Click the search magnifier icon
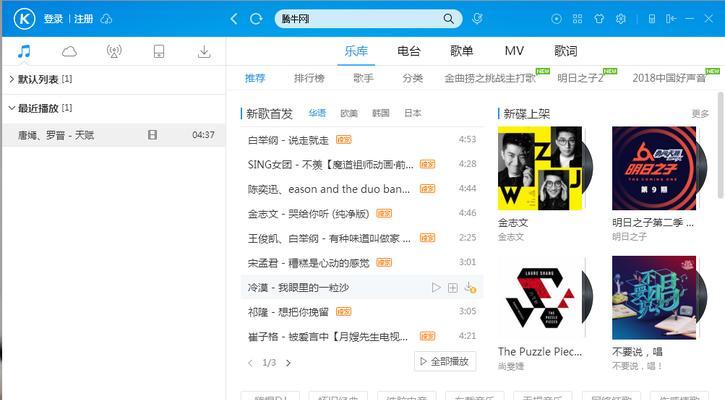 click(x=449, y=19)
